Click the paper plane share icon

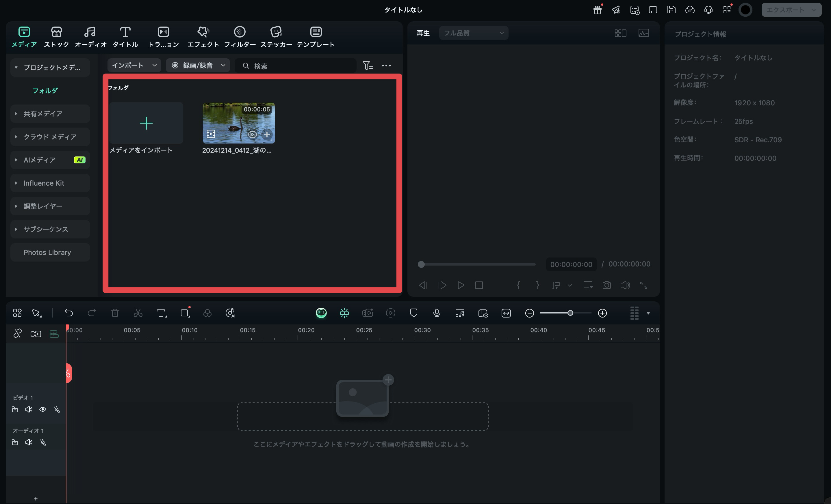pyautogui.click(x=616, y=10)
